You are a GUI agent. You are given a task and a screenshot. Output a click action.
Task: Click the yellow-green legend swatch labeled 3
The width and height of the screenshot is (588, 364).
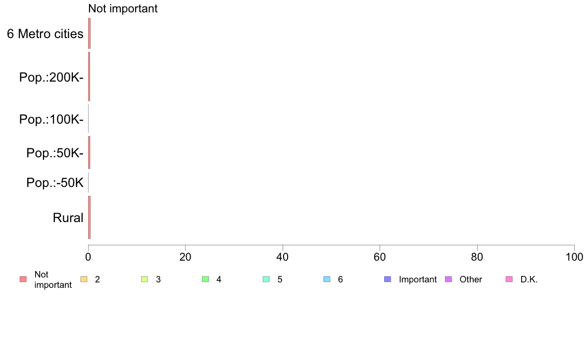145,279
